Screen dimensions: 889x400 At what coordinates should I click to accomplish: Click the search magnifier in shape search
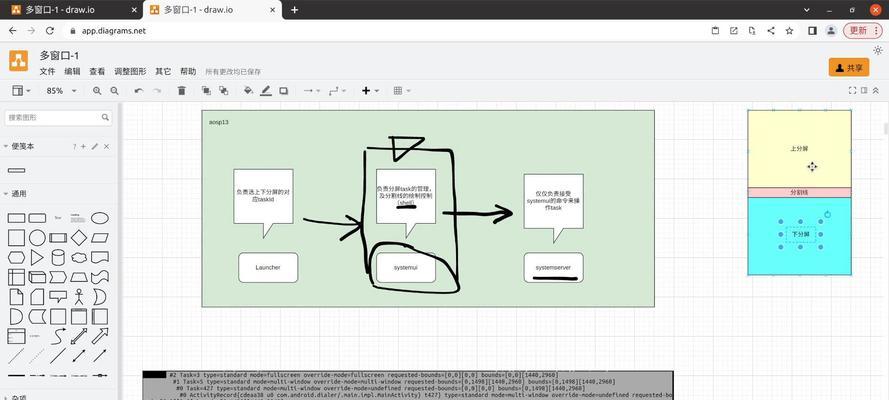coord(105,117)
